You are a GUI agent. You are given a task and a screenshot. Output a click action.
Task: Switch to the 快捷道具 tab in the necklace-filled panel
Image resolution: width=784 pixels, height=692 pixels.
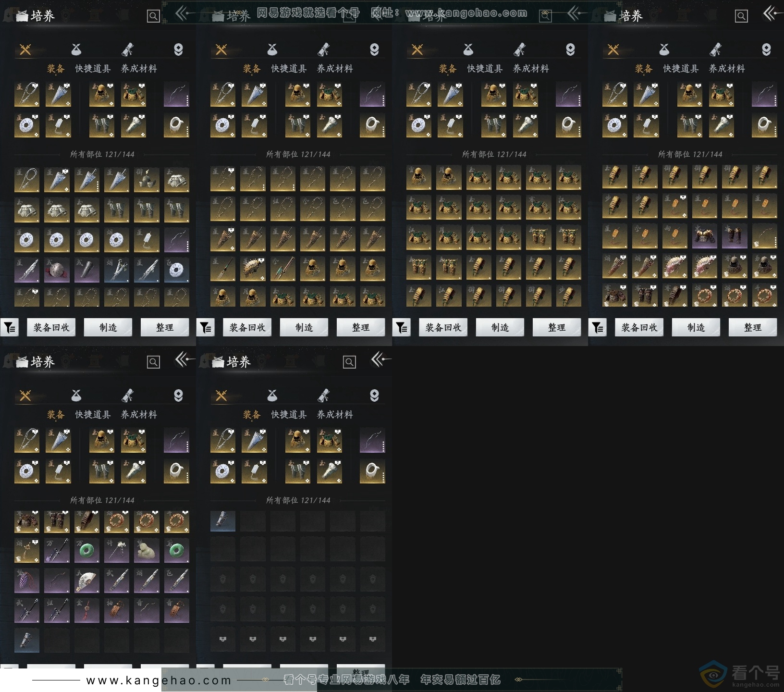pos(289,69)
